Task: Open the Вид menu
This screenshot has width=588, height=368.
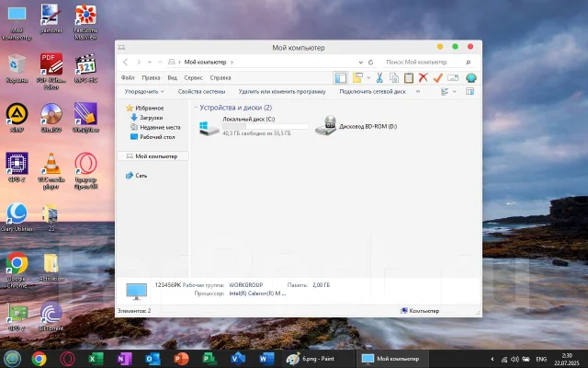Action: 172,77
